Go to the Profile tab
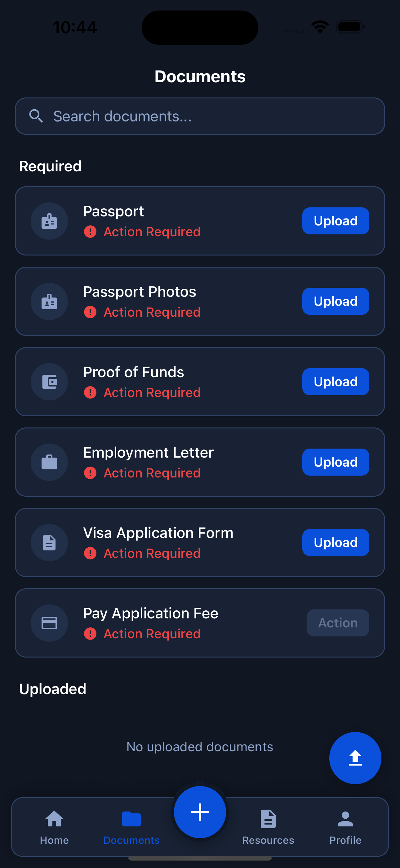Viewport: 400px width, 868px height. tap(345, 828)
